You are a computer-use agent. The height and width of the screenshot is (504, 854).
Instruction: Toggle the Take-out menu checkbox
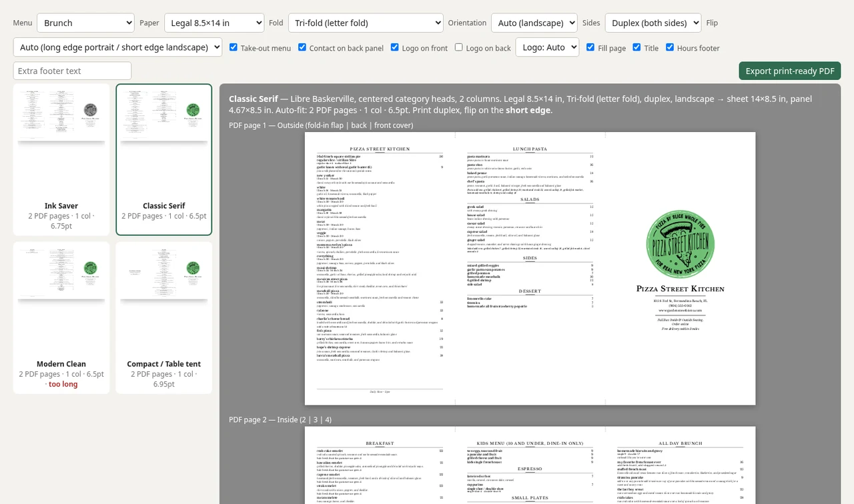coord(234,47)
